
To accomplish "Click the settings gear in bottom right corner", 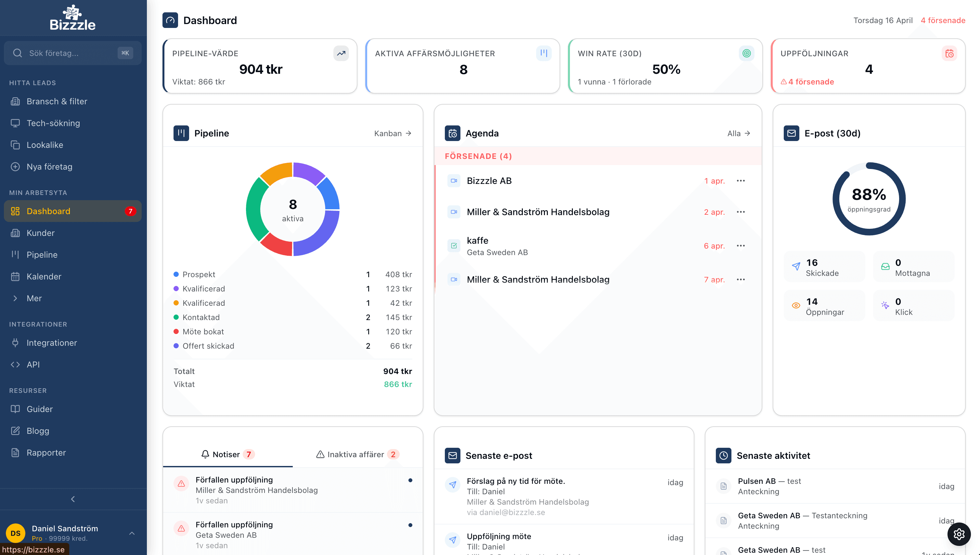I will 959,534.
